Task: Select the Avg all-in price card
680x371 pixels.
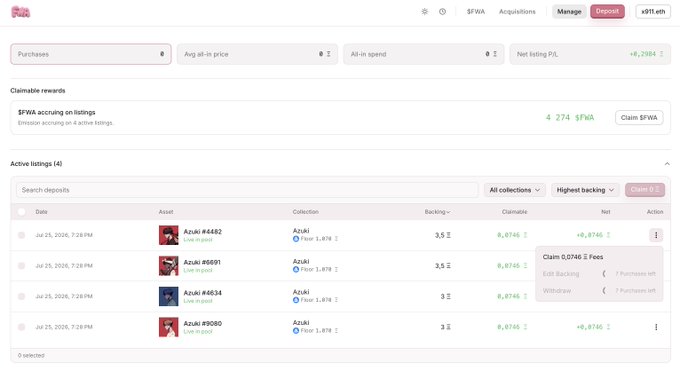Action: point(257,54)
